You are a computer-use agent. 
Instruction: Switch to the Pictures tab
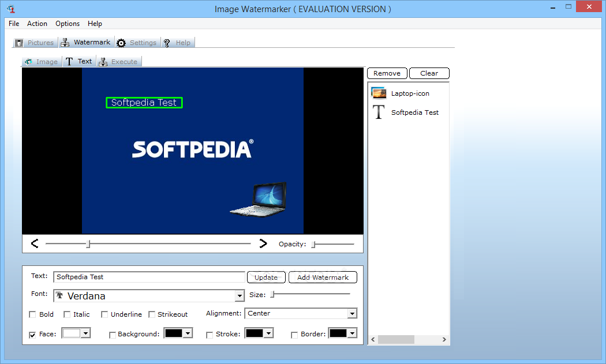click(35, 43)
